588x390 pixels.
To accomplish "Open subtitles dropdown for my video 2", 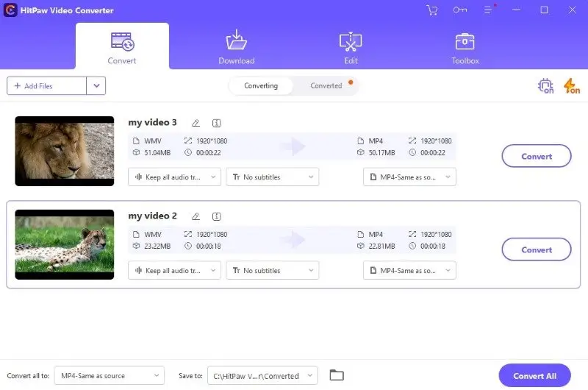I will click(x=272, y=270).
